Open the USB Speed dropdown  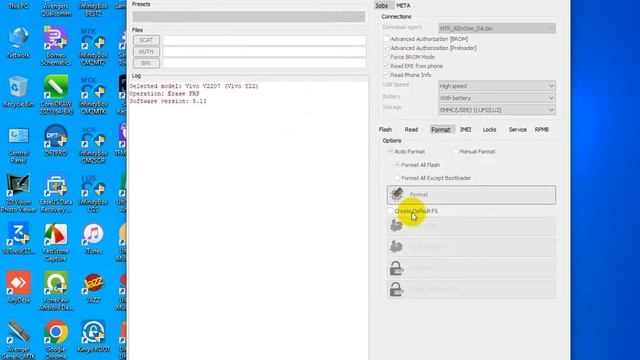(497, 86)
